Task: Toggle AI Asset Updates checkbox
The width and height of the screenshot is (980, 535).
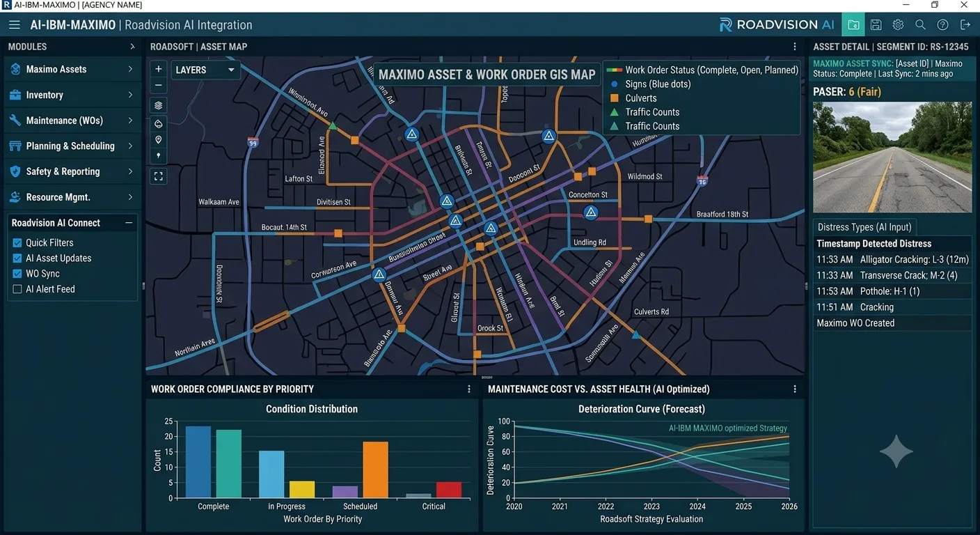Action: point(17,258)
